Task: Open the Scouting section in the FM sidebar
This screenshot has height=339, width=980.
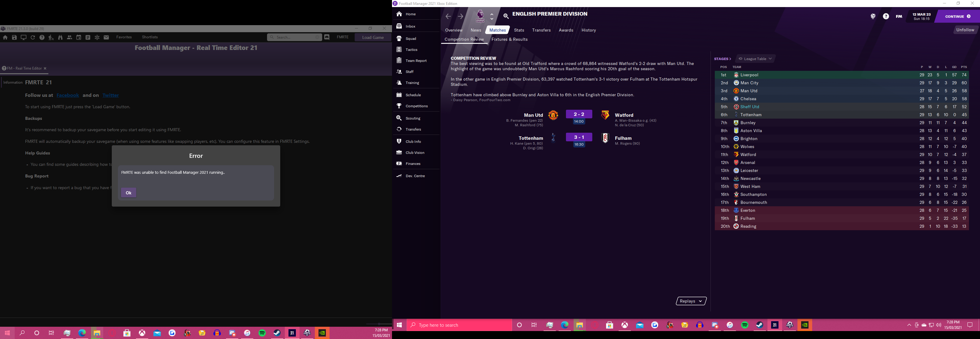Action: (x=413, y=118)
